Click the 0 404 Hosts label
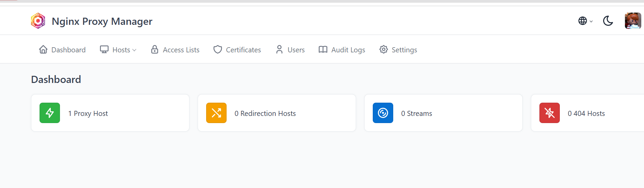The width and height of the screenshot is (644, 188). pyautogui.click(x=586, y=114)
